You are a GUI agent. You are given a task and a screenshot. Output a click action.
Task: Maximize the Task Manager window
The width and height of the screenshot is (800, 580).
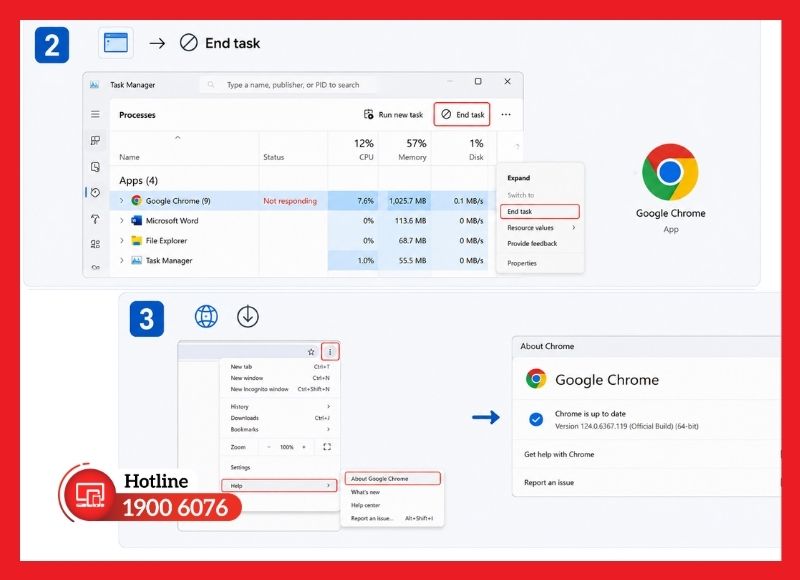(478, 81)
